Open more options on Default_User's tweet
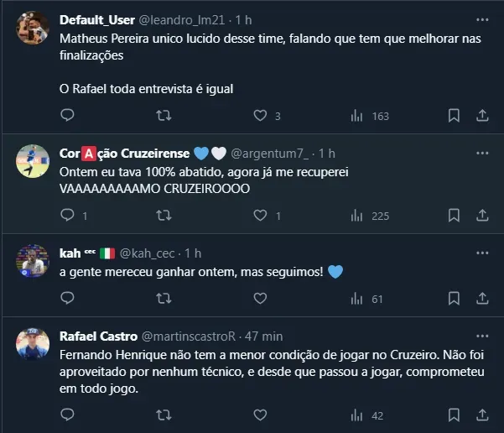The image size is (504, 433). [x=482, y=18]
